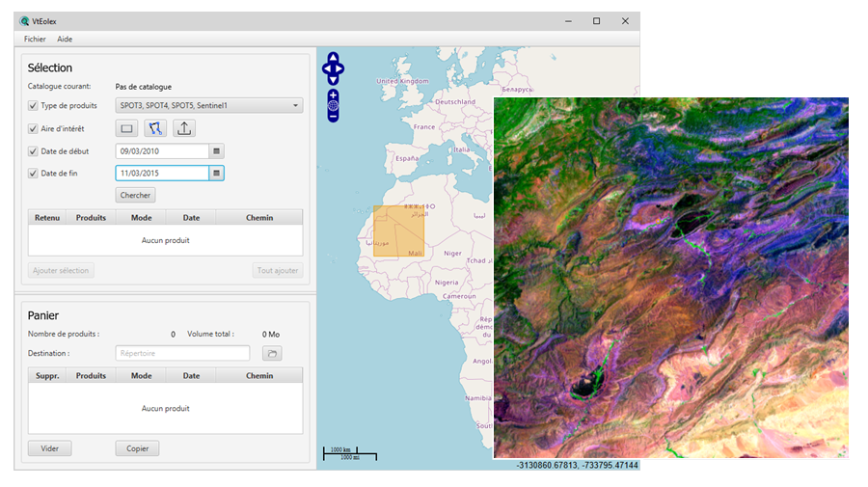Sort selection table by Mode header

pos(141,218)
